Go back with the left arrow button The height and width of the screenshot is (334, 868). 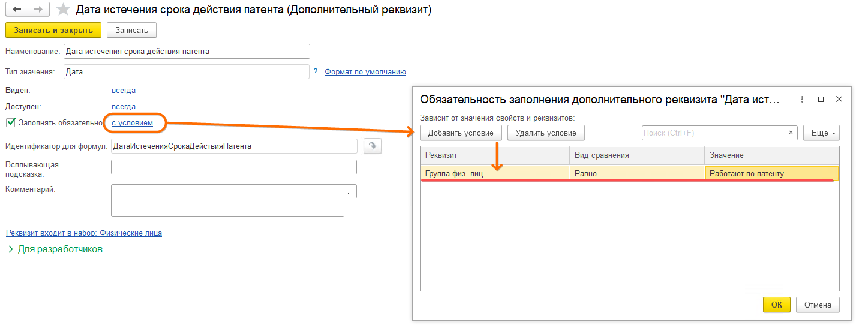17,10
